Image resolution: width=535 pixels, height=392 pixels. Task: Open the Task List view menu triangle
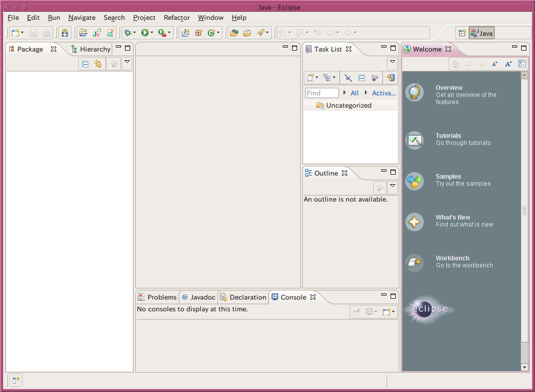point(393,62)
